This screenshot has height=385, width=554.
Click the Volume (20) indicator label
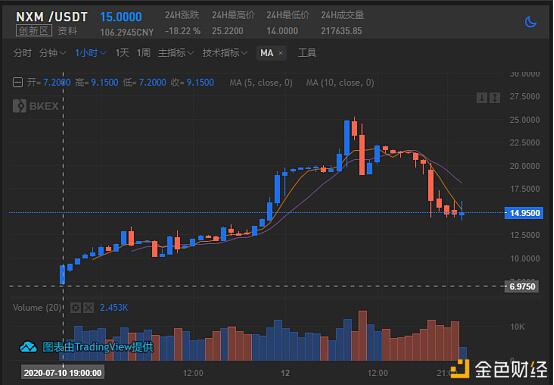pyautogui.click(x=37, y=308)
